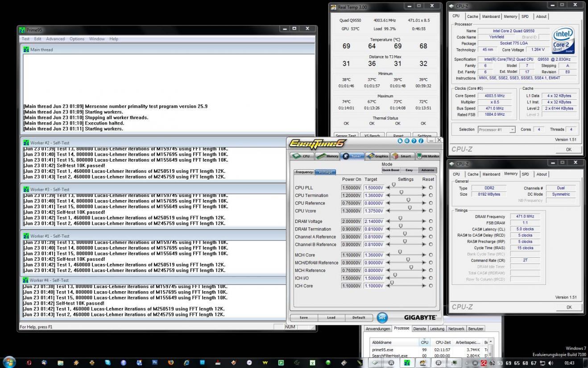Select DRAM Voltage reset radio button

[431, 222]
